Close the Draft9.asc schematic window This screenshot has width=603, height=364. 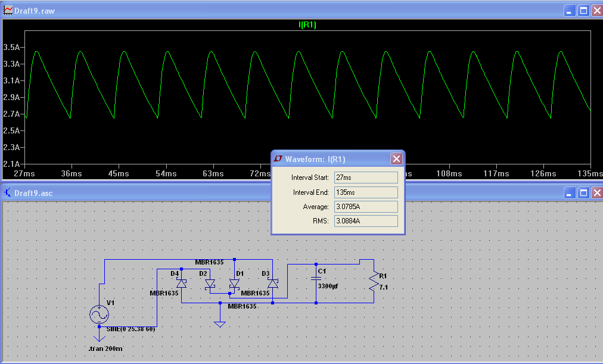point(597,192)
